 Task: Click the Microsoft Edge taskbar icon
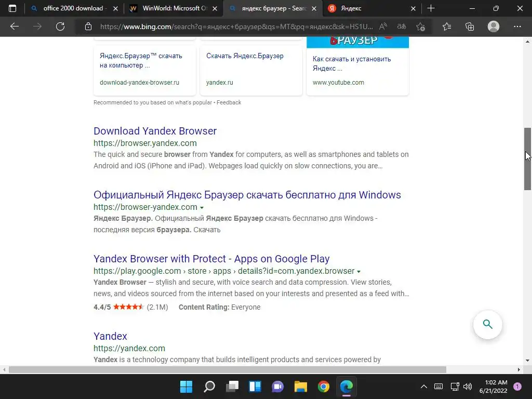click(x=347, y=387)
